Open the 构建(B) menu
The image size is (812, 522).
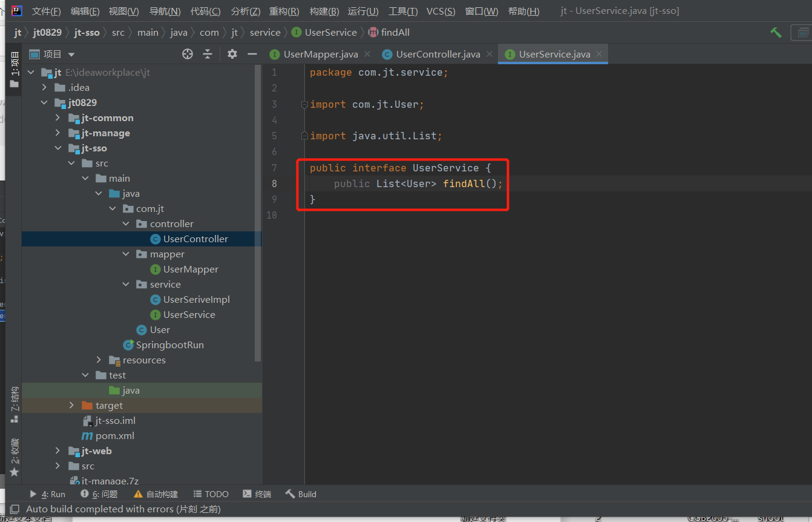pyautogui.click(x=324, y=12)
